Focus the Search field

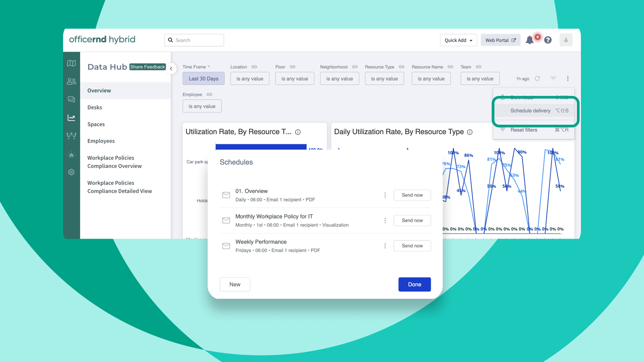pos(194,40)
